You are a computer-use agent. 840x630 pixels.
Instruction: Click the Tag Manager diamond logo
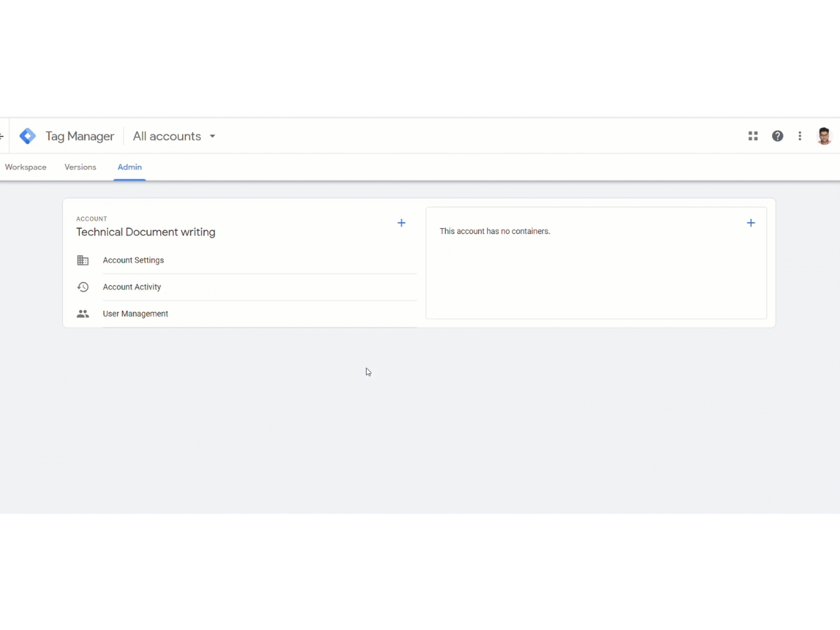click(27, 136)
